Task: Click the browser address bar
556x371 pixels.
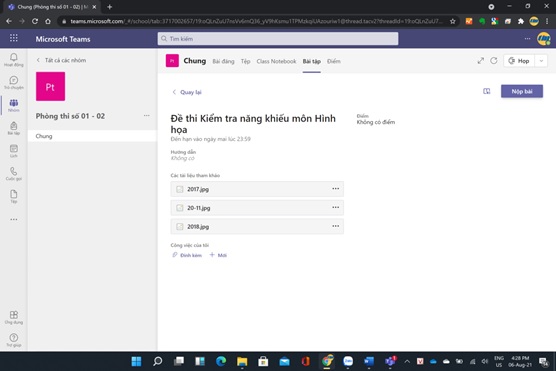Action: (x=256, y=21)
